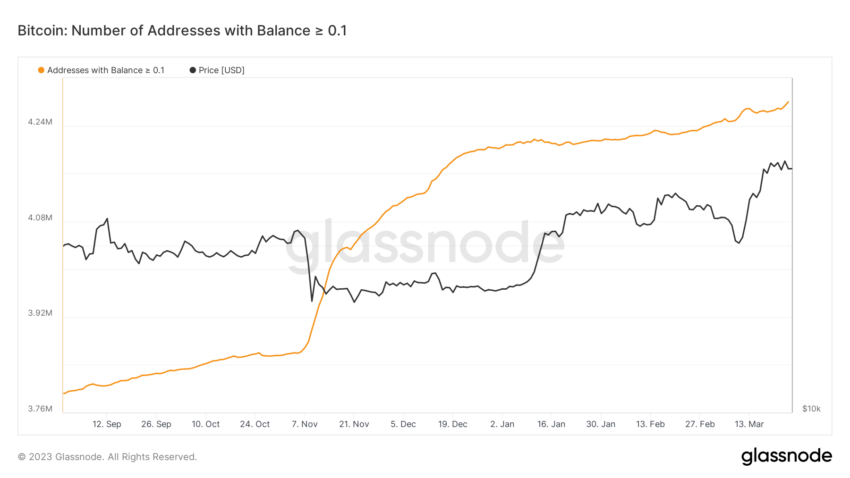Select the 27. Feb x-axis label
The image size is (850, 478).
pyautogui.click(x=700, y=424)
